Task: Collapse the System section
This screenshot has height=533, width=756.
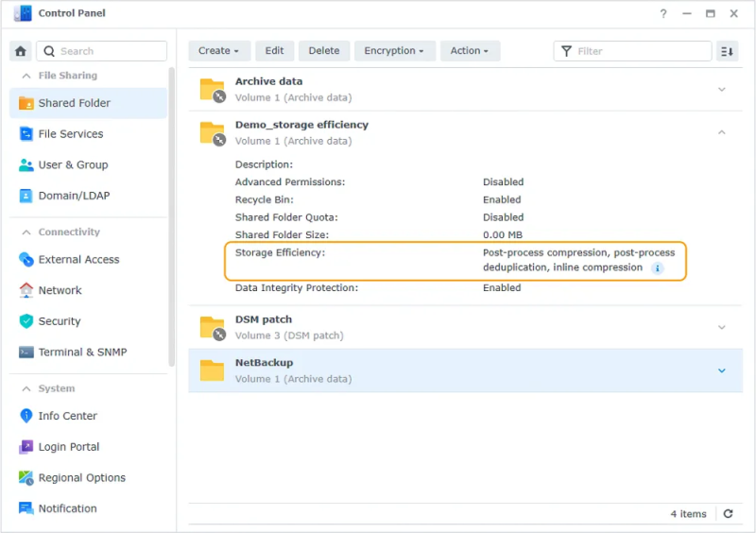Action: click(x=26, y=388)
